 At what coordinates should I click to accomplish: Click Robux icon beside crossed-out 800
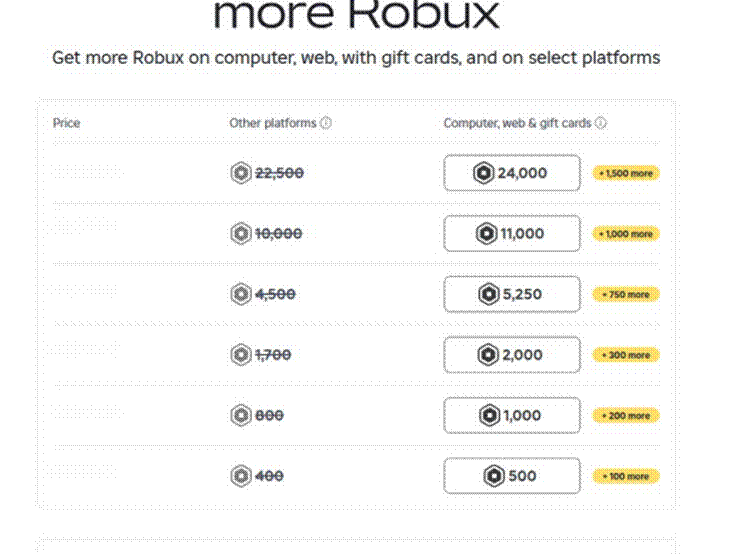coord(241,415)
